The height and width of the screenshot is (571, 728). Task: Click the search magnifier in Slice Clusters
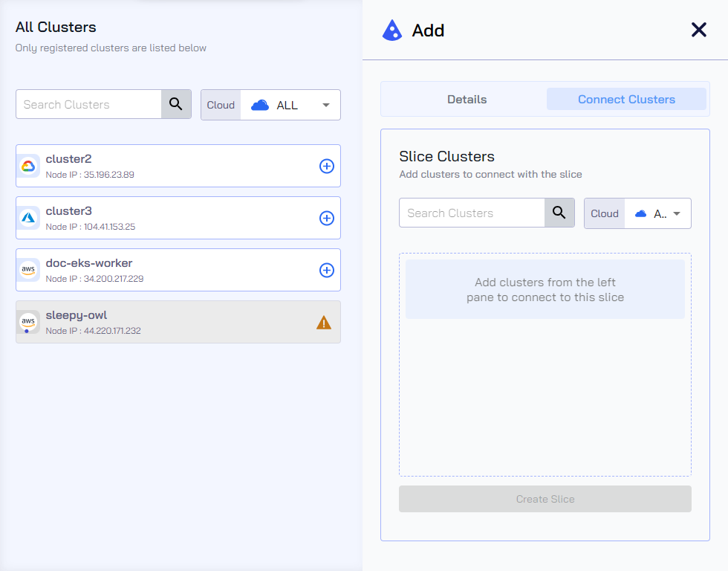point(559,213)
